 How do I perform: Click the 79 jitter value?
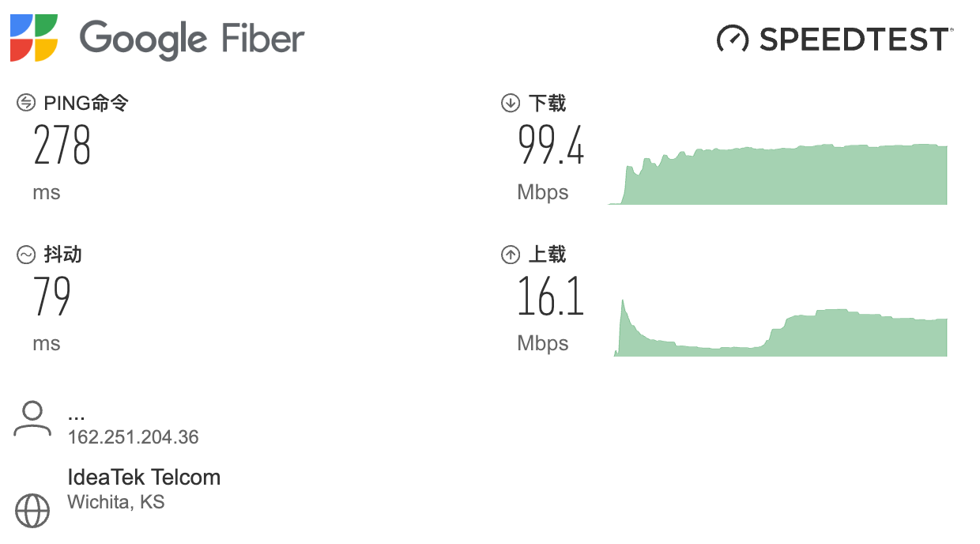click(52, 297)
